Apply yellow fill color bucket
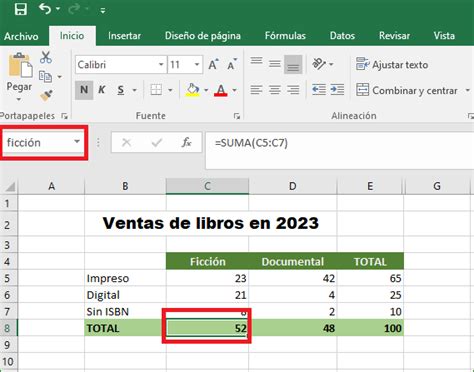Image resolution: width=474 pixels, height=372 pixels. (x=192, y=90)
